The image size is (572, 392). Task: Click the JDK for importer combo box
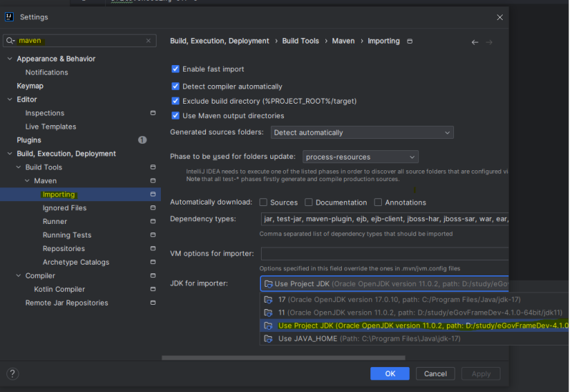[384, 283]
